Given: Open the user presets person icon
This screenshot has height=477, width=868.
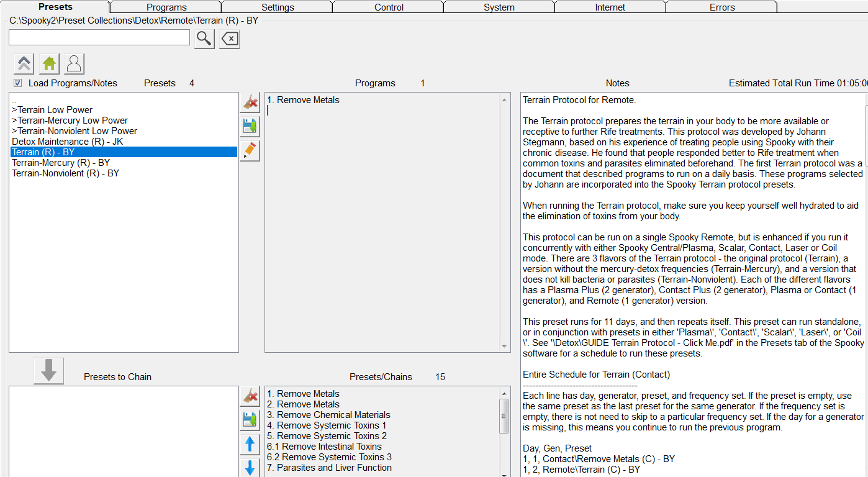Looking at the screenshot, I should tap(74, 64).
